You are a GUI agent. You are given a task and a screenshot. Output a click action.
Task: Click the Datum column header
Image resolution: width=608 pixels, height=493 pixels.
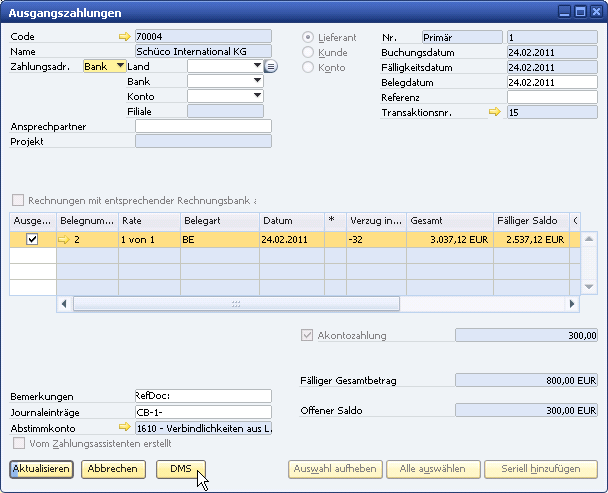click(291, 220)
